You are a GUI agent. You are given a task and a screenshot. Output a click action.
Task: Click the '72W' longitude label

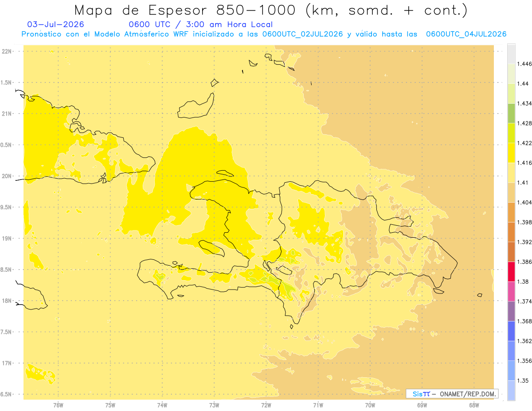(x=266, y=405)
